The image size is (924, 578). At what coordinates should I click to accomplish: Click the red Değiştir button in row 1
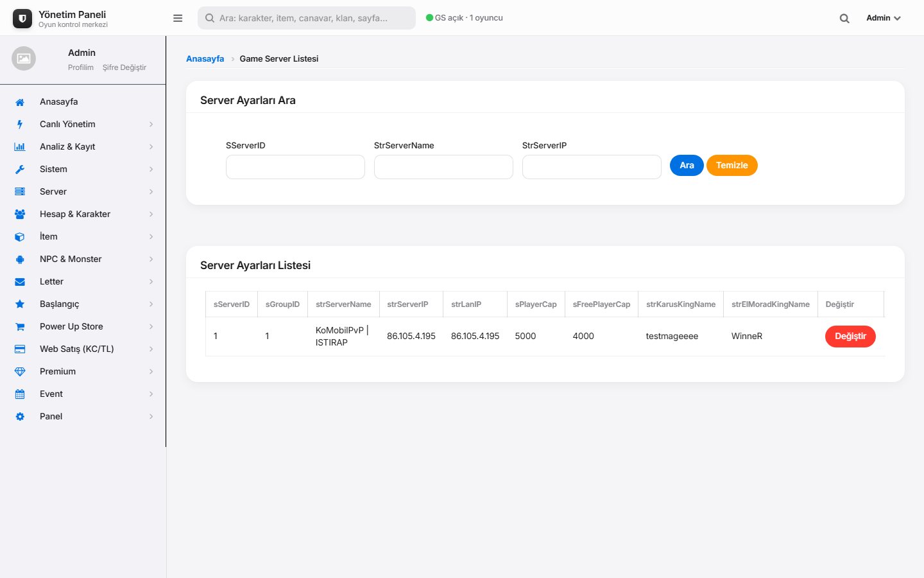(850, 337)
